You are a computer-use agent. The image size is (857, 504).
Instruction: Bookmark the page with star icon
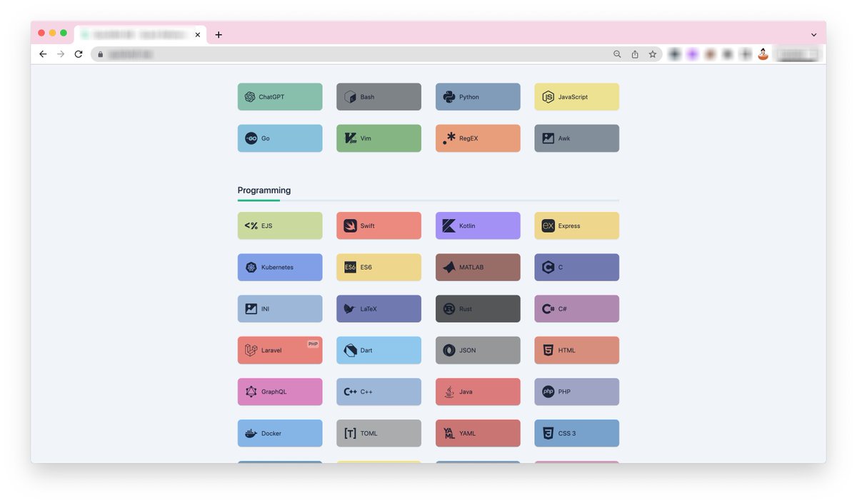tap(652, 54)
